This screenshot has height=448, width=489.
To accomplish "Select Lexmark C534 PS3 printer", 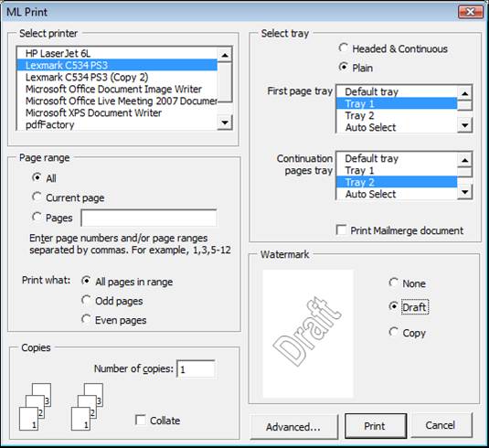I will [x=117, y=65].
